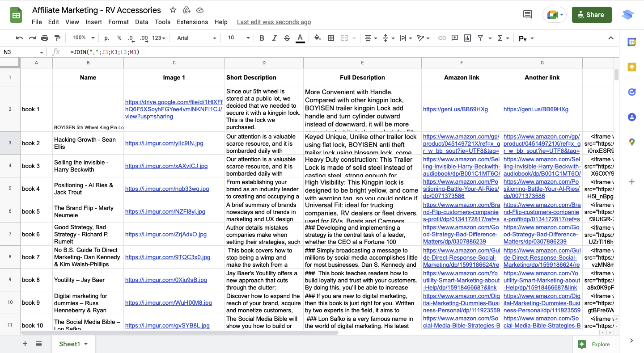The height and width of the screenshot is (353, 644).
Task: Open the zoom level dropdown
Action: tap(84, 38)
